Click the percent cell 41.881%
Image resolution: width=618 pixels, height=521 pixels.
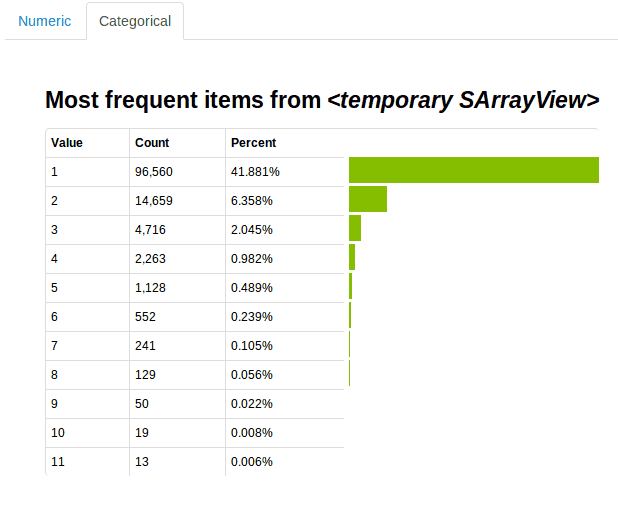click(255, 172)
